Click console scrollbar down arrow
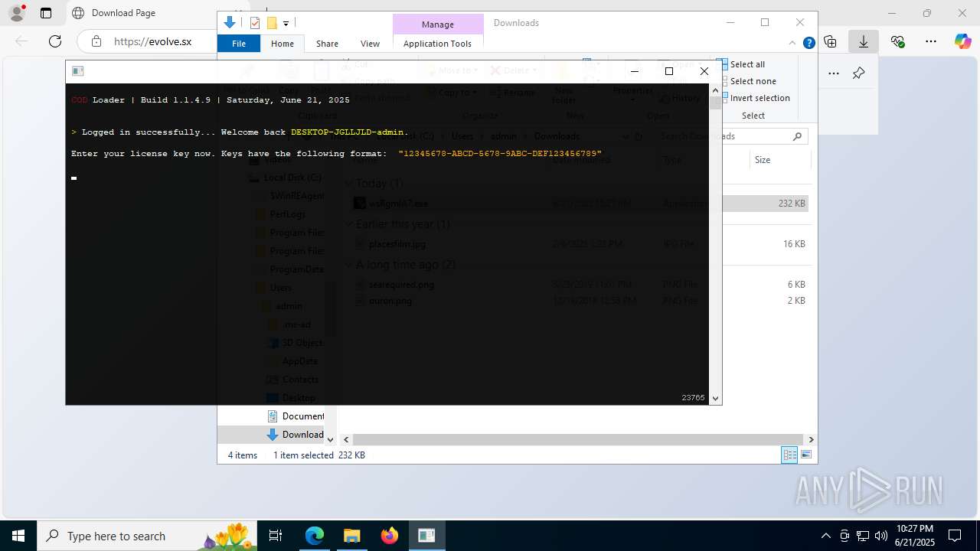Screen dimensions: 980x551 tap(715, 398)
